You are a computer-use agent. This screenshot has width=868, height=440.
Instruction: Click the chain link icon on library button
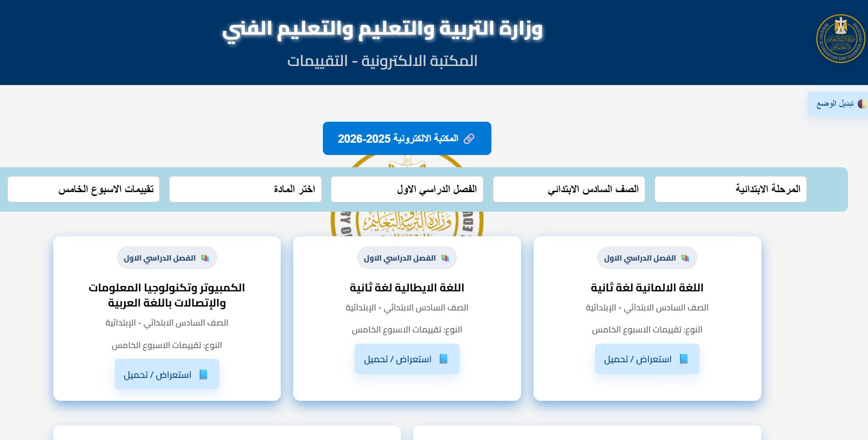(469, 139)
